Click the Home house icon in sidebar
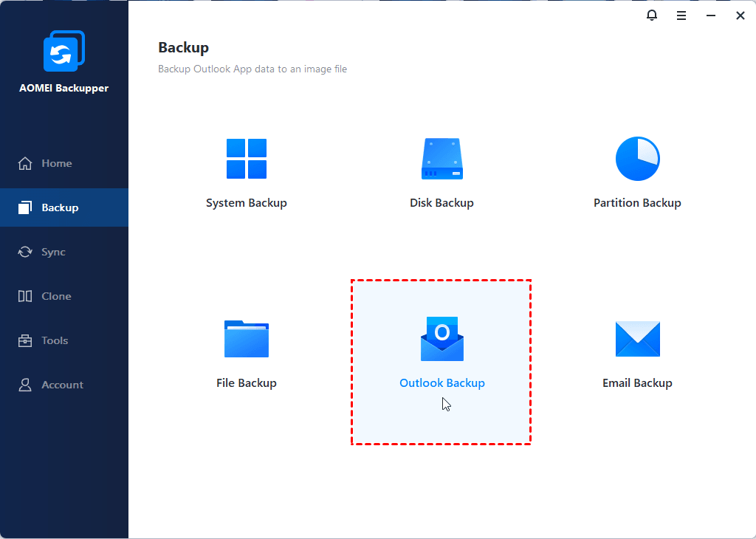Image resolution: width=756 pixels, height=539 pixels. (25, 163)
